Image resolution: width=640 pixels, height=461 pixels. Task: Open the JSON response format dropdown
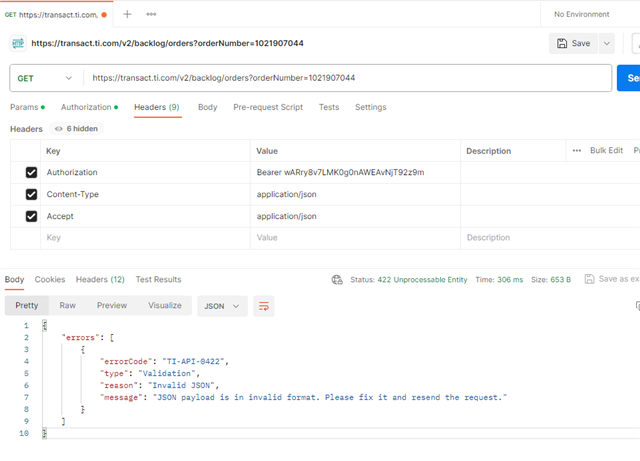[x=222, y=306]
